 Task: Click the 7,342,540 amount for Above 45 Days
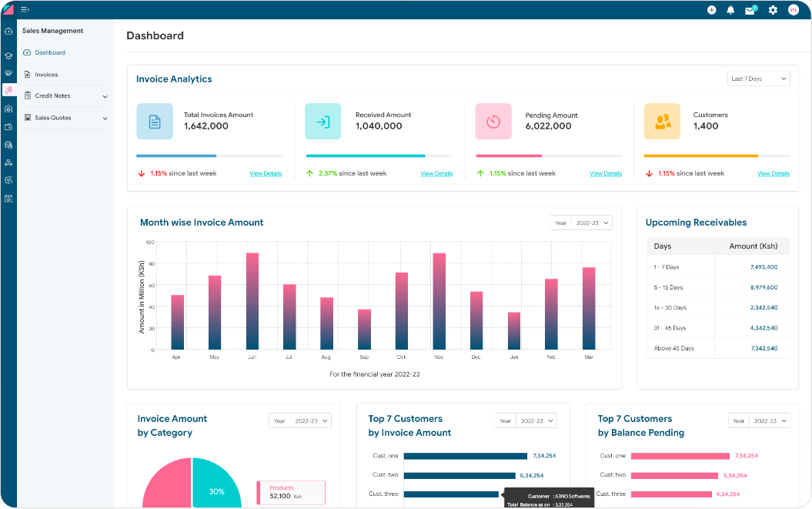764,348
